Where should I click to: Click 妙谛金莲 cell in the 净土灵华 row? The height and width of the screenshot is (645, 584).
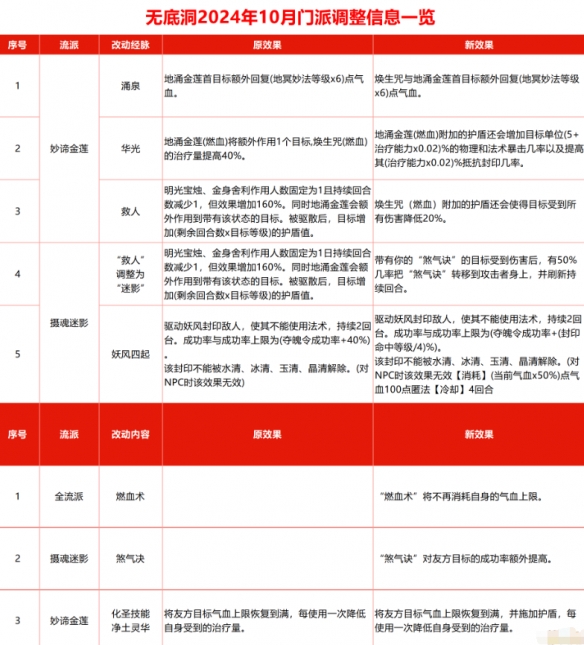[x=69, y=621]
